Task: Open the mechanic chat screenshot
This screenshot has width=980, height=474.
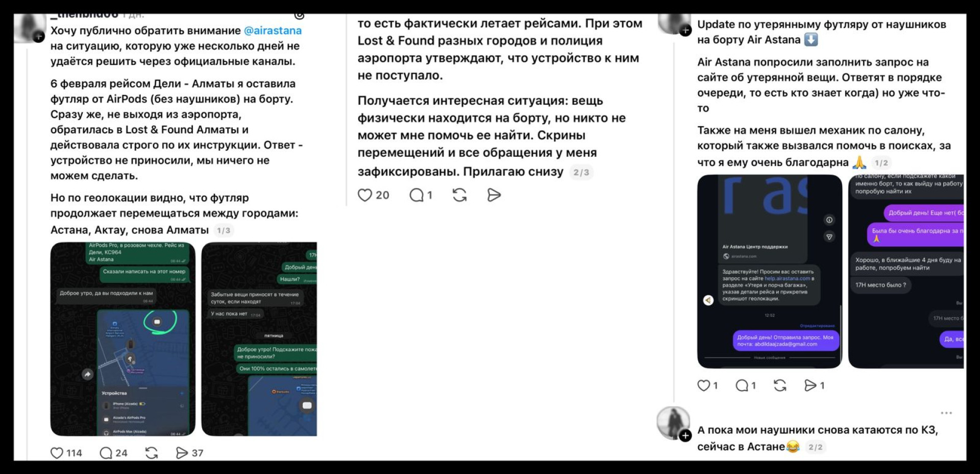Action: click(906, 271)
